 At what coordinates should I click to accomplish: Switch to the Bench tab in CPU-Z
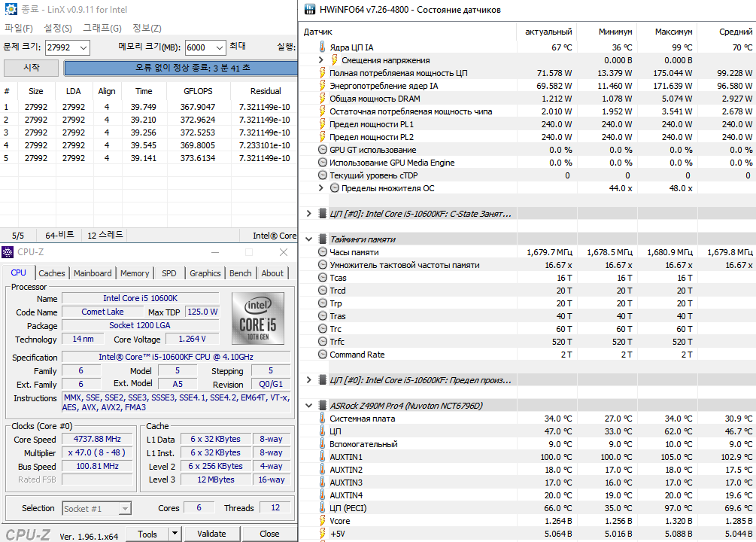(x=240, y=273)
